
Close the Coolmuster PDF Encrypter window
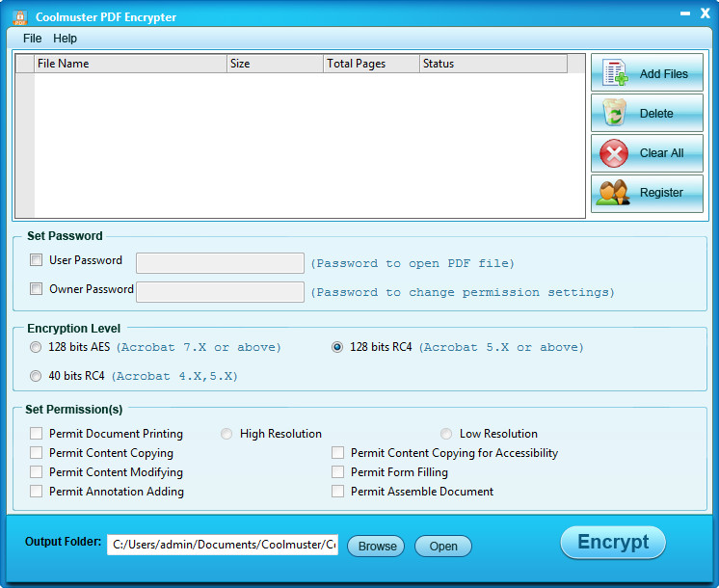tap(706, 13)
